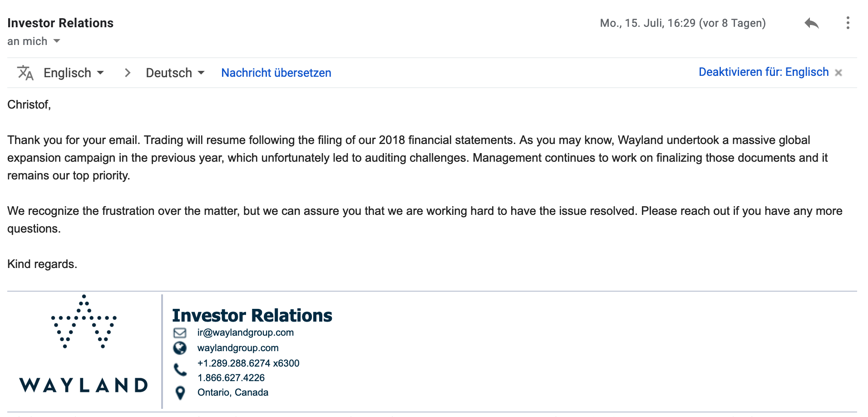Open the Englisch source language dropdown
868x417 pixels.
[74, 73]
